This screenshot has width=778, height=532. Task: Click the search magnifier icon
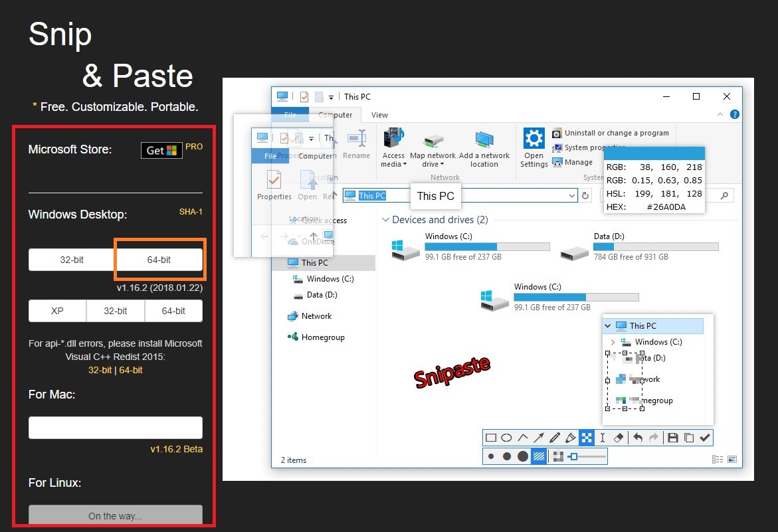pyautogui.click(x=724, y=196)
